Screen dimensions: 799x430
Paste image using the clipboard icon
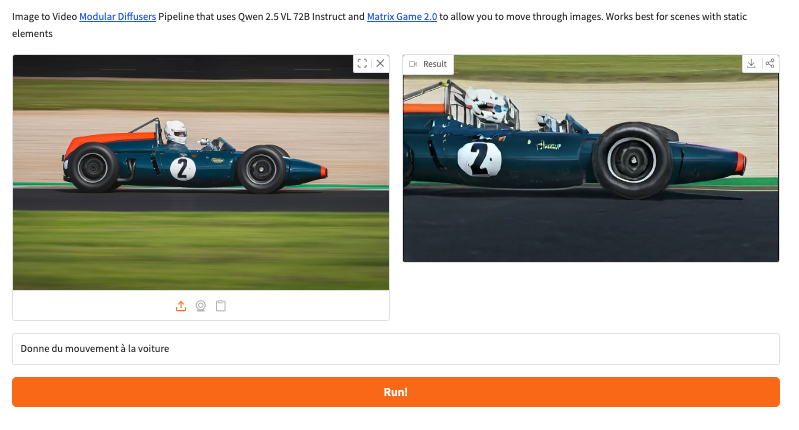(x=221, y=306)
